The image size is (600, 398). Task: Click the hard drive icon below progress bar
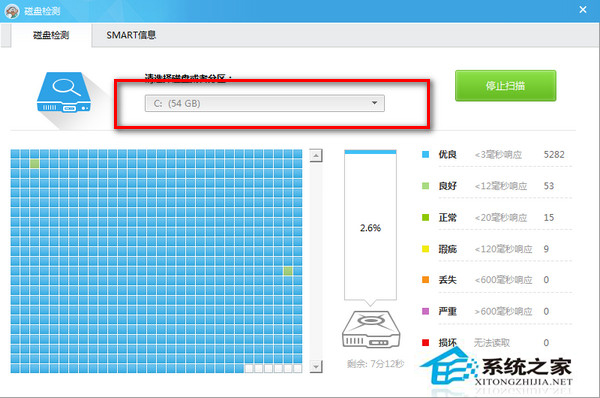370,329
